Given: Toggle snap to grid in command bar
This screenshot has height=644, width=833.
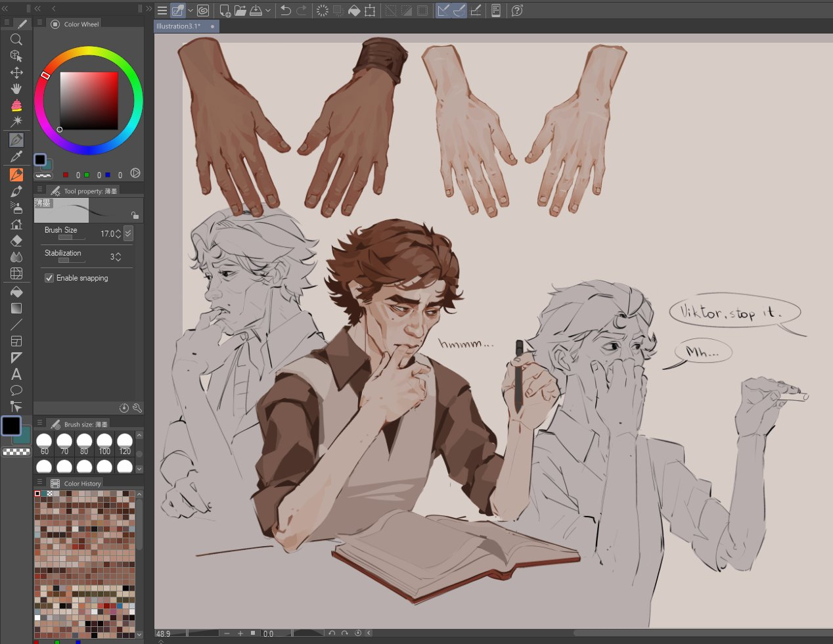Looking at the screenshot, I should tap(476, 11).
